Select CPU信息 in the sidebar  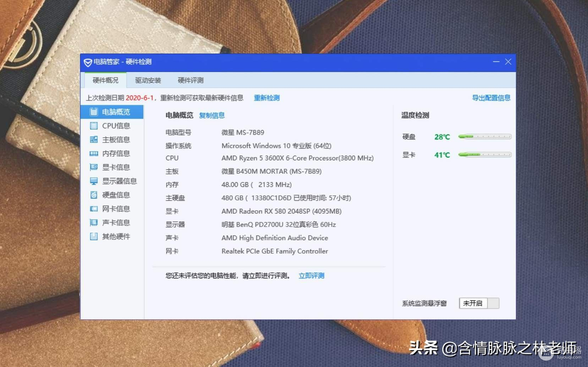tap(112, 126)
